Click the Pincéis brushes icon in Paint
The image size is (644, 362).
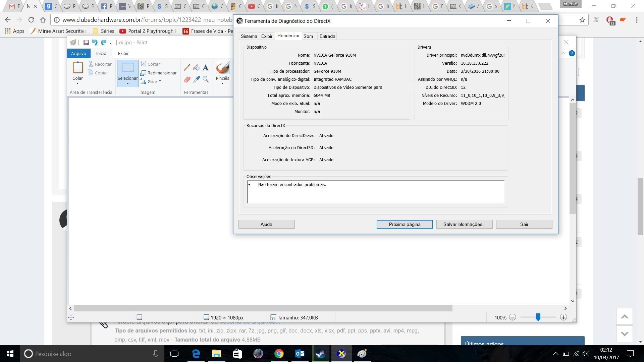coord(222,68)
